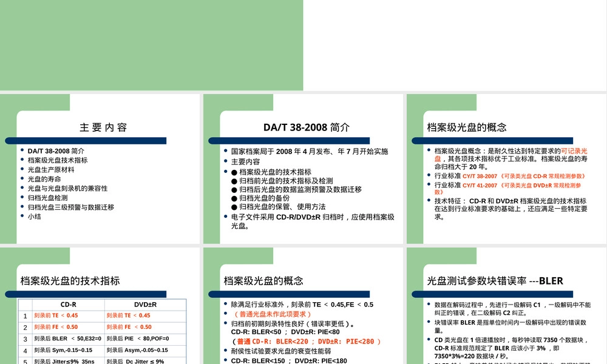This screenshot has height=364, width=607.
Task: Click the CD-R column header in the table
Action: [x=68, y=305]
